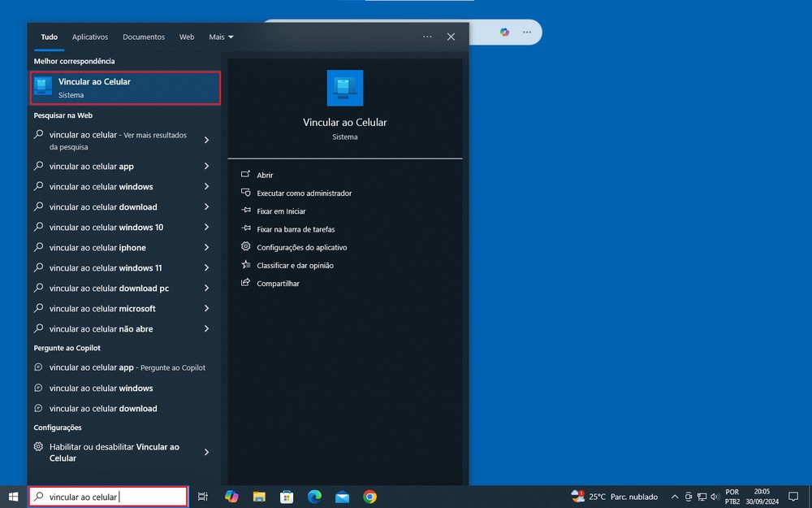Switch to the Documentos tab

[144, 37]
